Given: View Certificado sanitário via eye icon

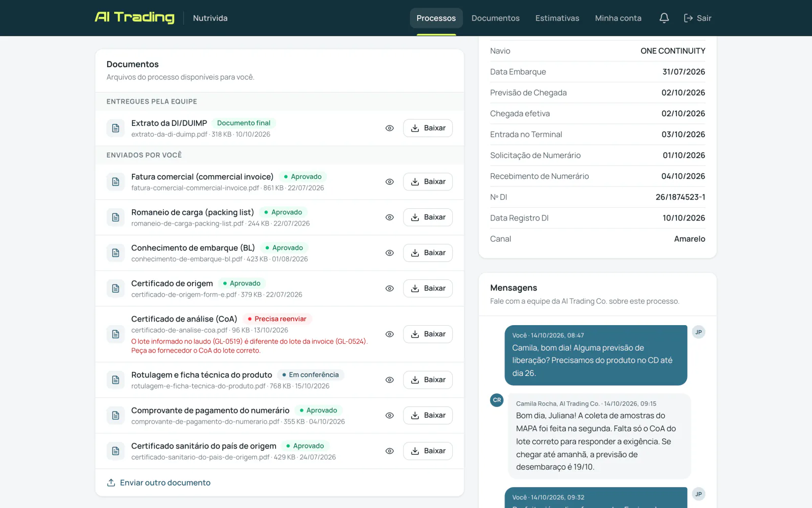Looking at the screenshot, I should coord(390,451).
